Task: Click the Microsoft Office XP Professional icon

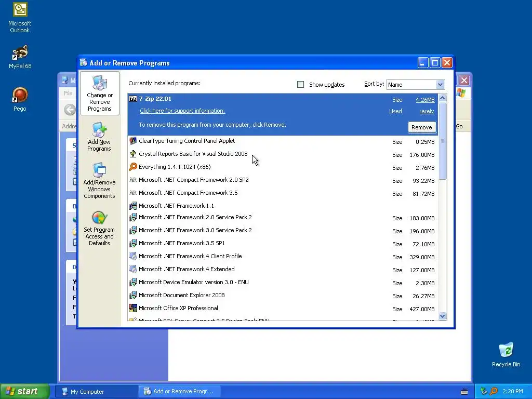Action: pos(133,308)
